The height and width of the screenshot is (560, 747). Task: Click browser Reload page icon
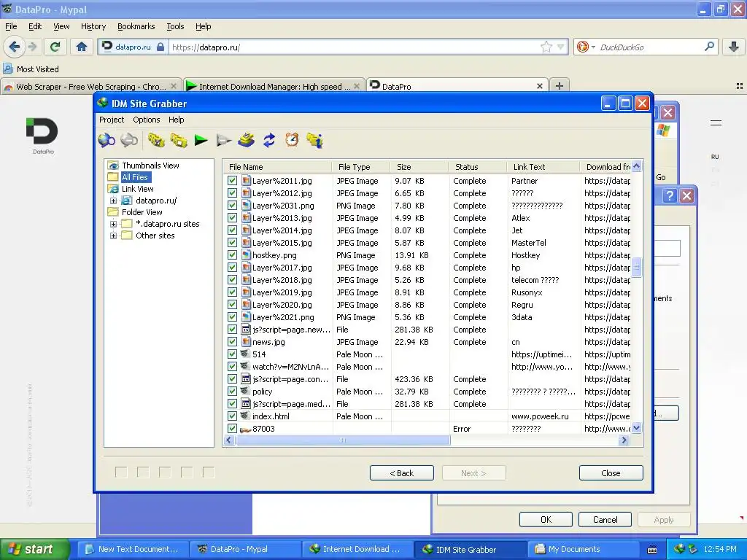pyautogui.click(x=55, y=47)
